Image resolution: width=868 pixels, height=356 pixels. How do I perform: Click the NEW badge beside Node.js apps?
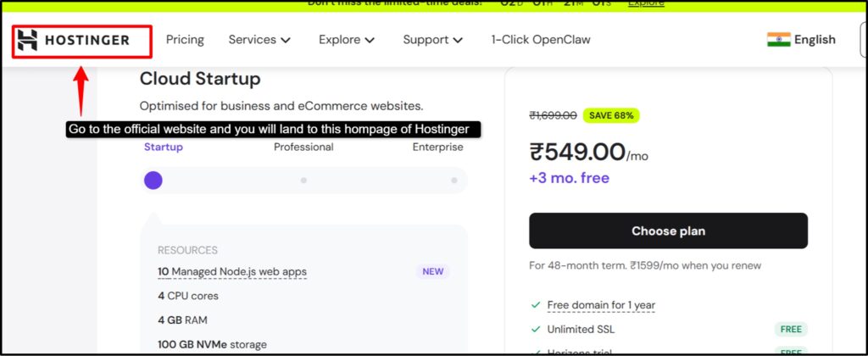433,272
